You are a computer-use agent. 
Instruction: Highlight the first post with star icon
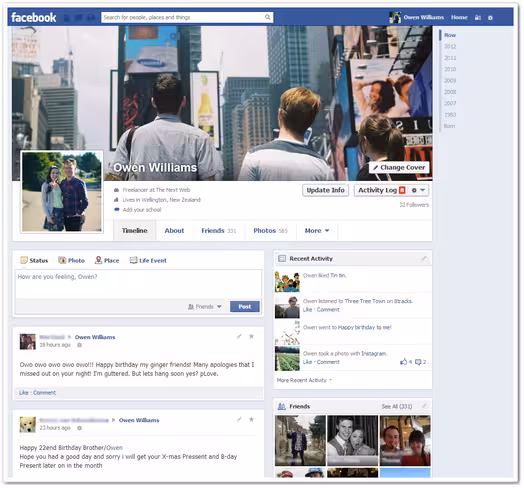(251, 336)
